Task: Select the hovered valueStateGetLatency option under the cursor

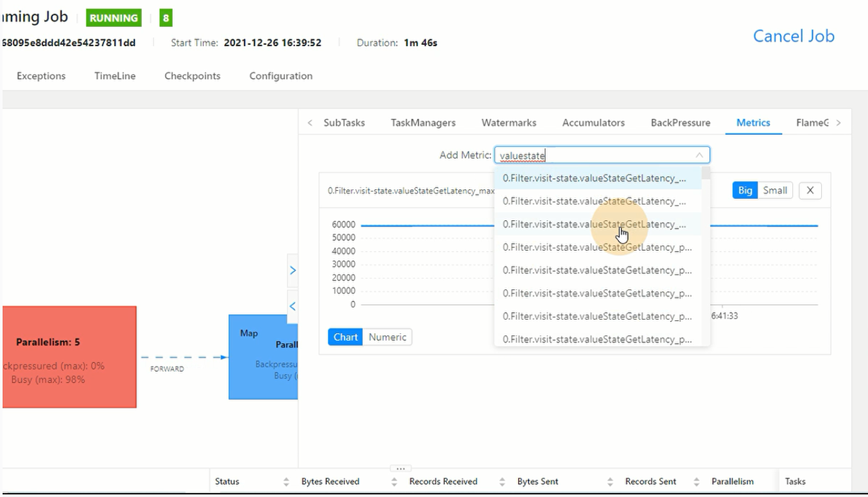Action: point(594,225)
